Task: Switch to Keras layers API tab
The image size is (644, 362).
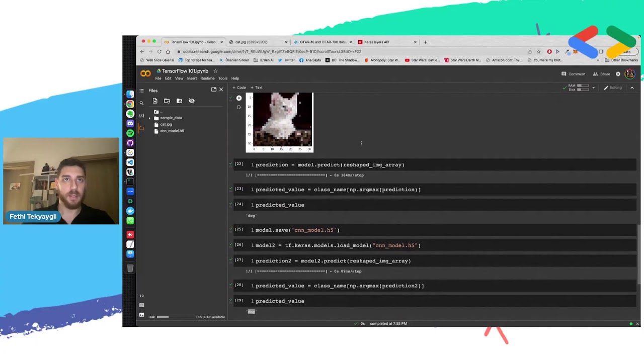Action: point(386,42)
